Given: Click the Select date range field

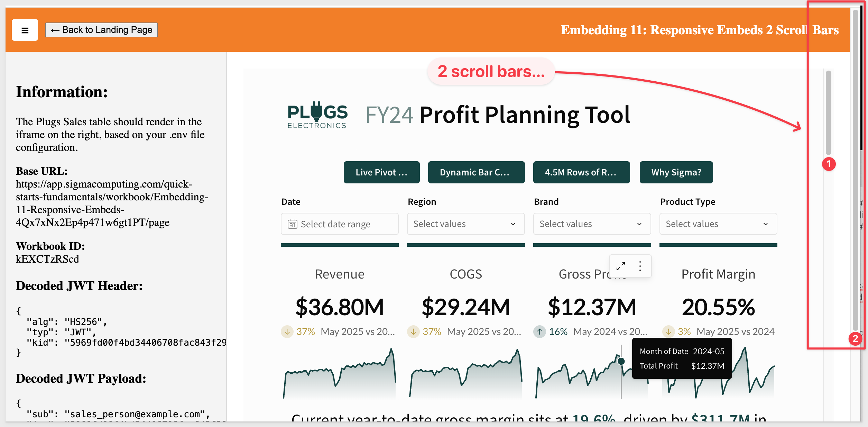Looking at the screenshot, I should 340,224.
